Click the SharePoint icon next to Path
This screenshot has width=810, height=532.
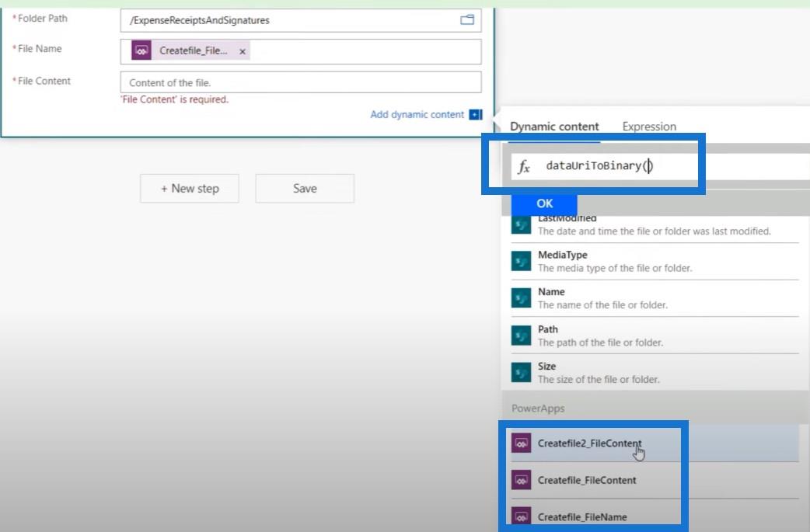tap(521, 336)
